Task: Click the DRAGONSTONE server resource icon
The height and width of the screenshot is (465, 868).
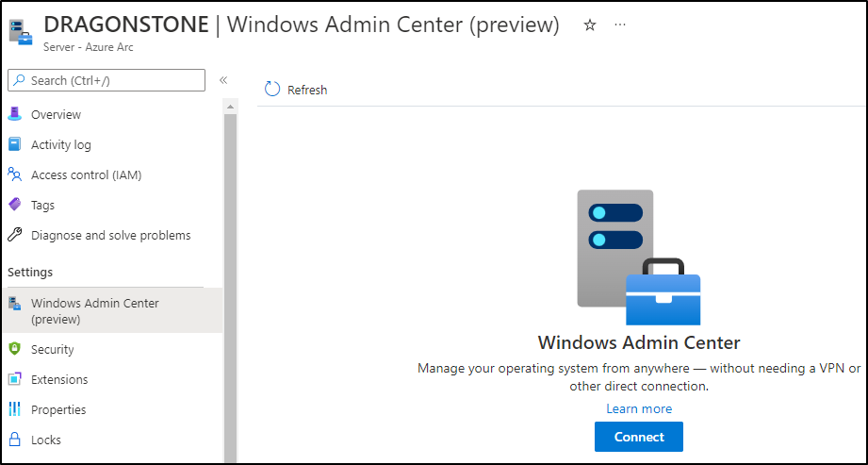Action: 21,32
